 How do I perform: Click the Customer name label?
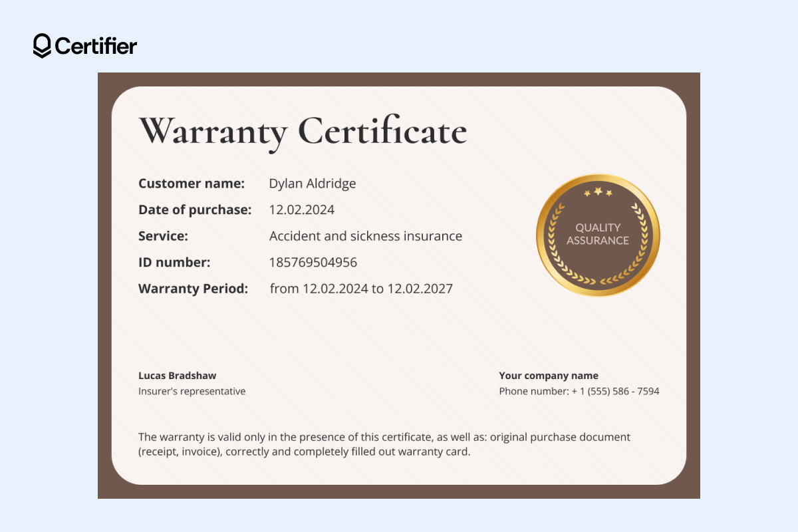pos(192,184)
